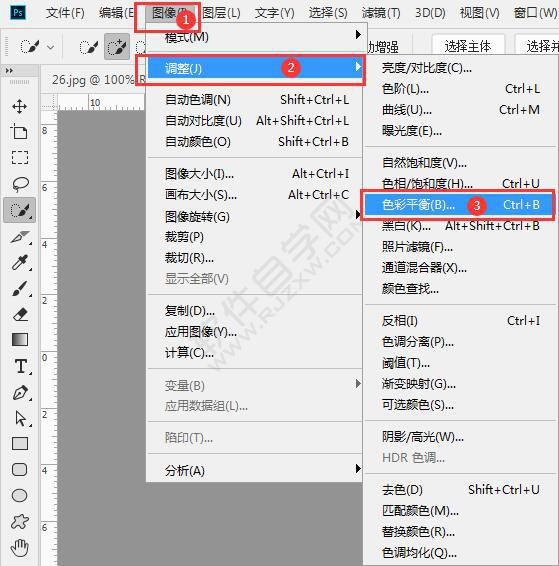Open 色彩平衡(B) adjustment
559x566 pixels.
click(459, 205)
